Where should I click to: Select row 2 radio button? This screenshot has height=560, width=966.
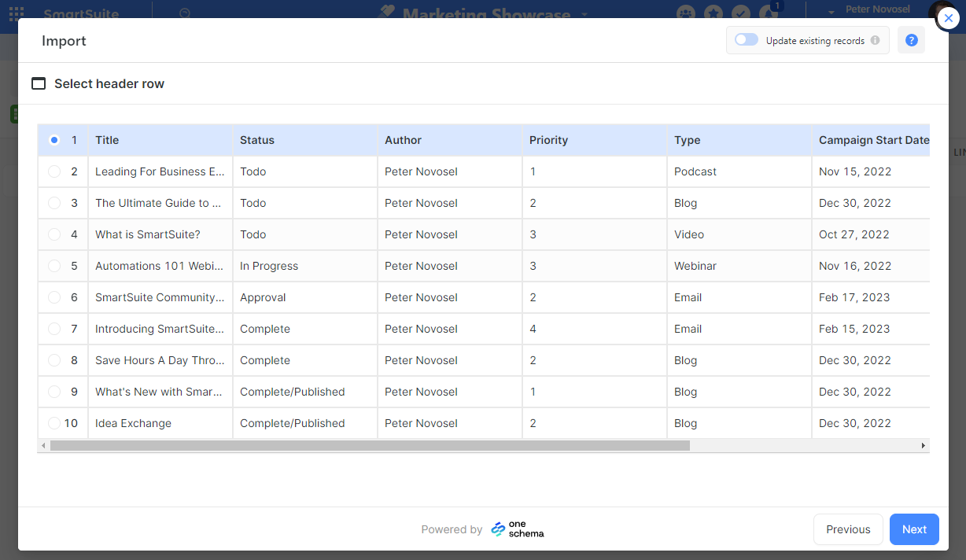coord(53,171)
